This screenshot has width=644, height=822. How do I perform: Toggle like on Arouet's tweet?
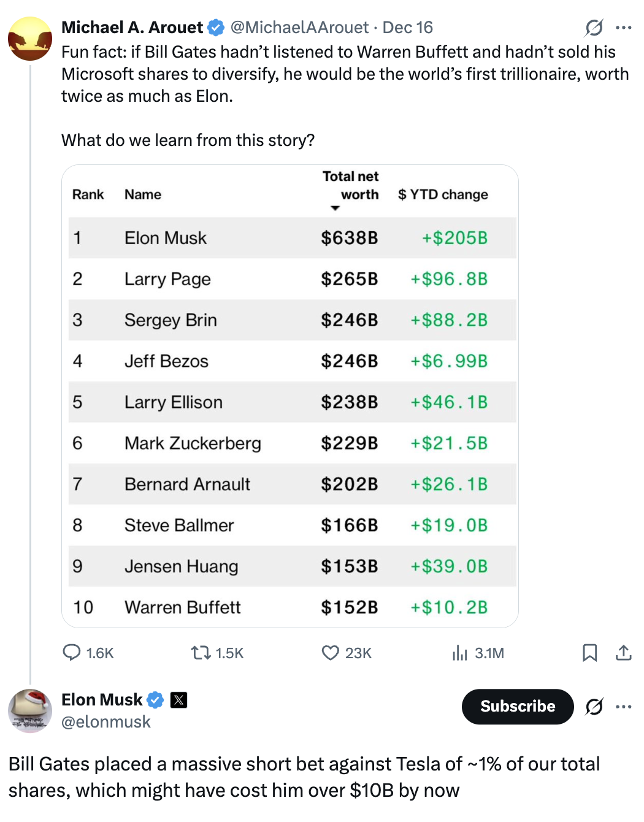pos(329,653)
